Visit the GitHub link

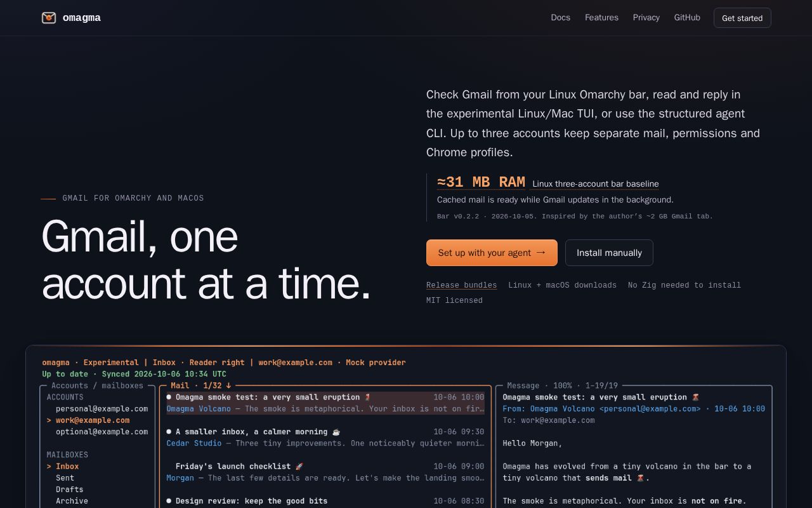pos(687,18)
